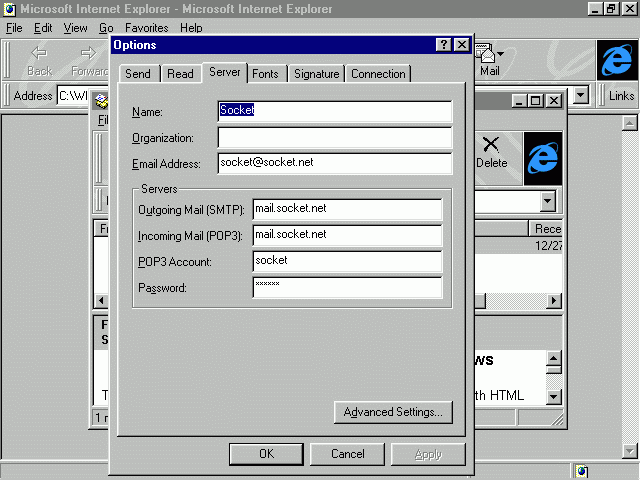This screenshot has width=640, height=480.
Task: Click the Password field
Action: (x=347, y=288)
